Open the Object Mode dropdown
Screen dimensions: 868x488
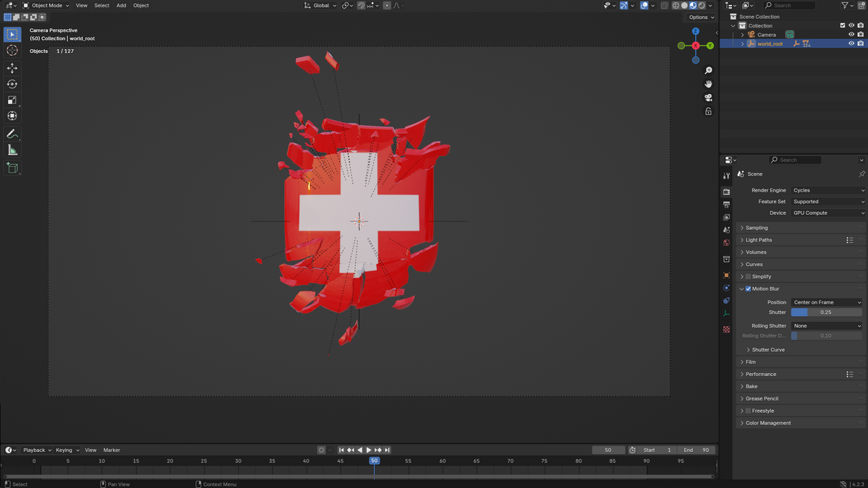pos(46,5)
